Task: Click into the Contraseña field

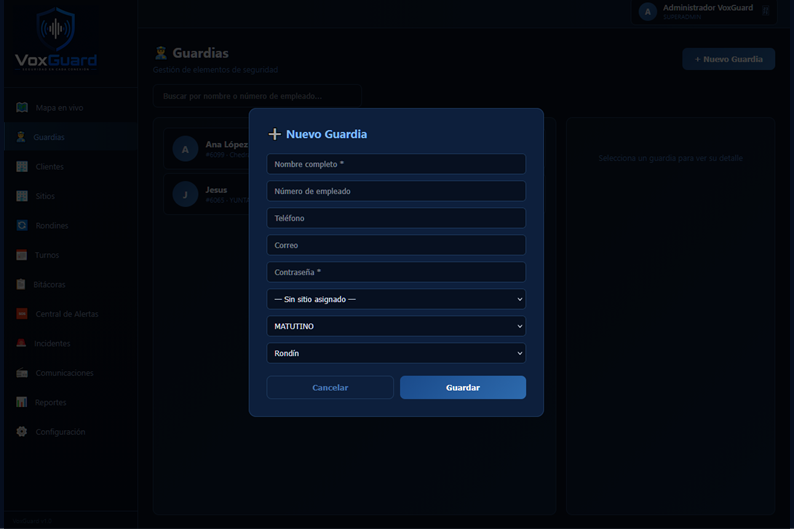Action: [396, 272]
